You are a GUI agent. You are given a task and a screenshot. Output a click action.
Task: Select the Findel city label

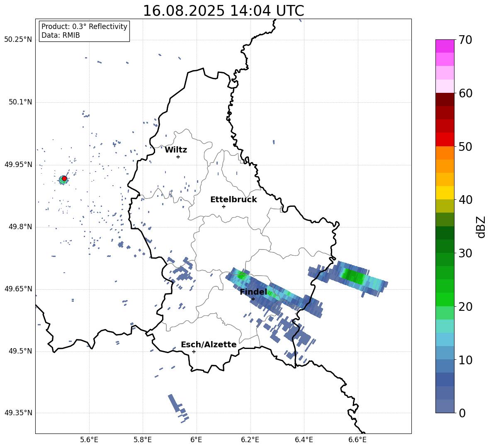click(x=253, y=292)
